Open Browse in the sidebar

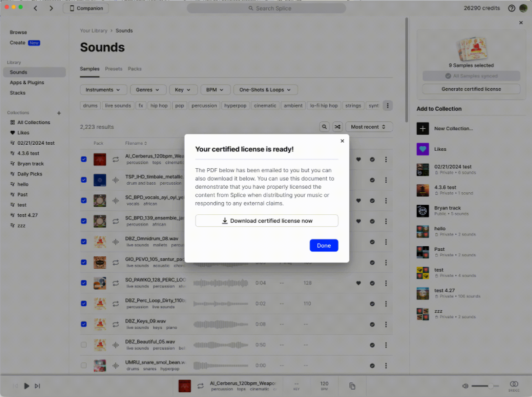[18, 32]
